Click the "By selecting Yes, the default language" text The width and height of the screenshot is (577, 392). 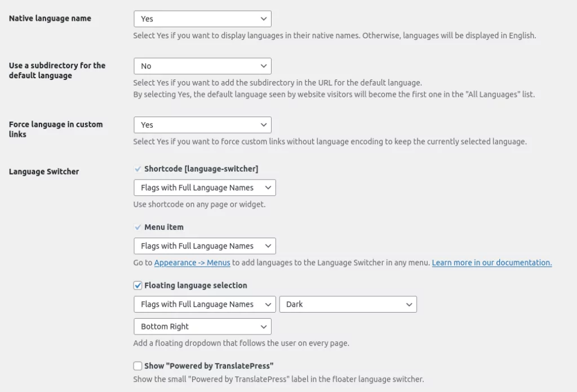tap(334, 95)
